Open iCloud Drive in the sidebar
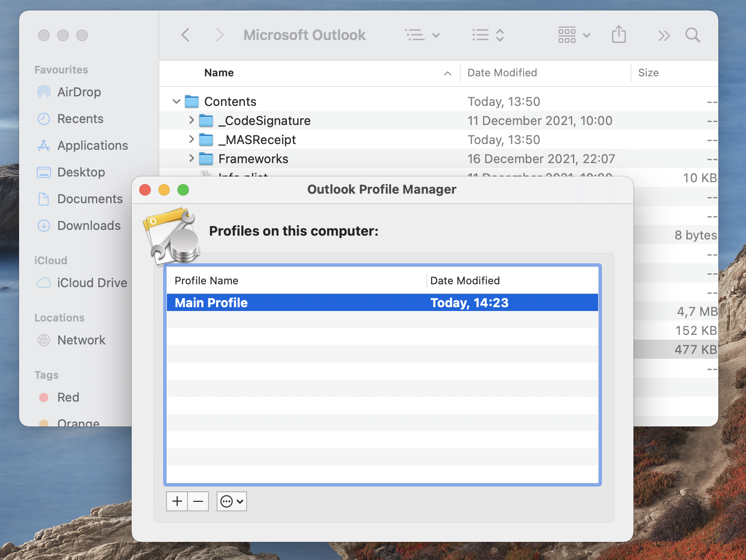This screenshot has width=746, height=560. pyautogui.click(x=92, y=282)
